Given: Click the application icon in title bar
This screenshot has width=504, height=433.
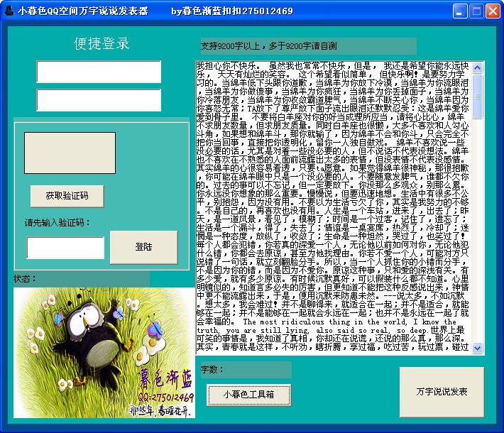Looking at the screenshot, I should [x=9, y=11].
